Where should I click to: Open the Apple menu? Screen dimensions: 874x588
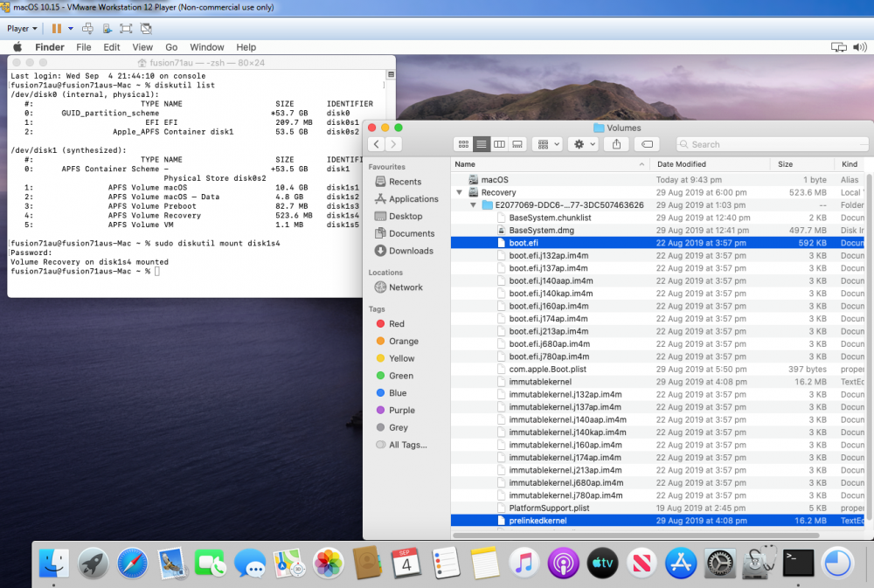pos(17,47)
